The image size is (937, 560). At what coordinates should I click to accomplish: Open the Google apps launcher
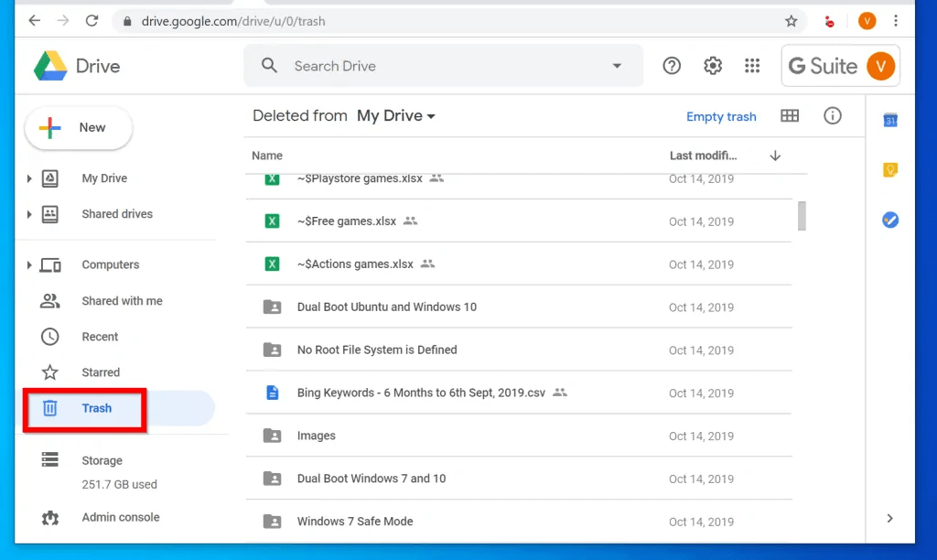pos(752,65)
